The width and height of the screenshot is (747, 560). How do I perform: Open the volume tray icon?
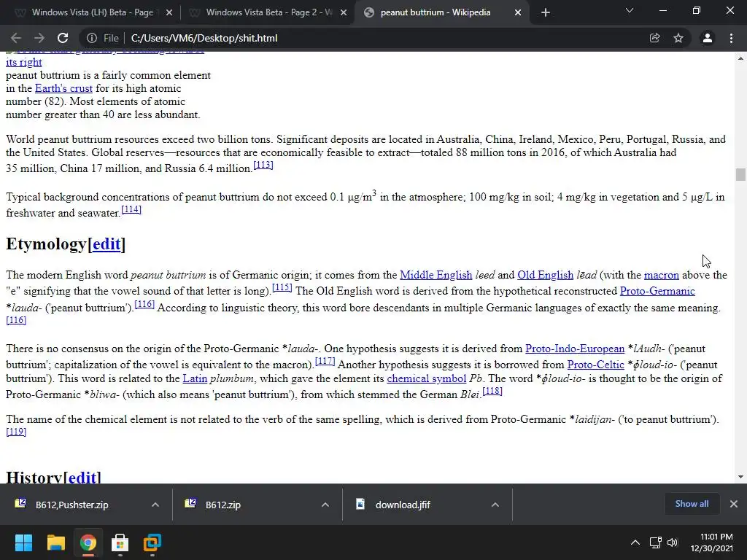coord(672,542)
